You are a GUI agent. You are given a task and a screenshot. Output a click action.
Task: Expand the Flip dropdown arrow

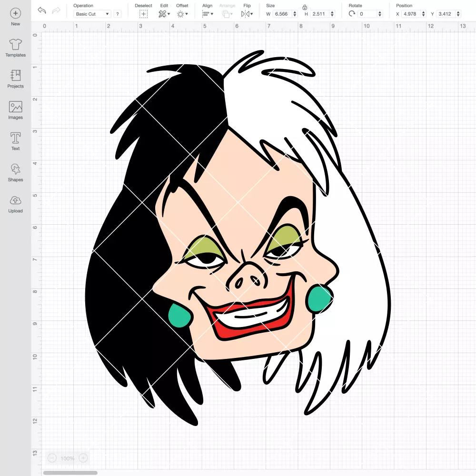pyautogui.click(x=252, y=14)
